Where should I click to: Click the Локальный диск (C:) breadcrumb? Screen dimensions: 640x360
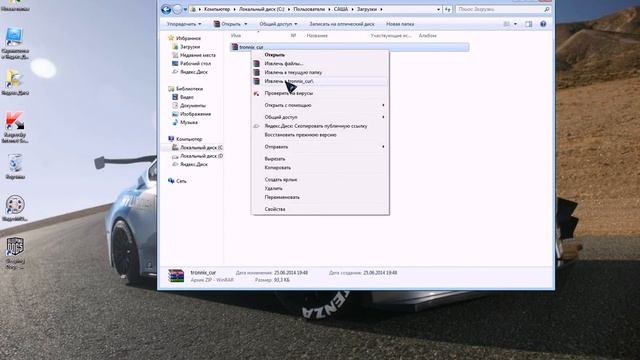(262, 9)
